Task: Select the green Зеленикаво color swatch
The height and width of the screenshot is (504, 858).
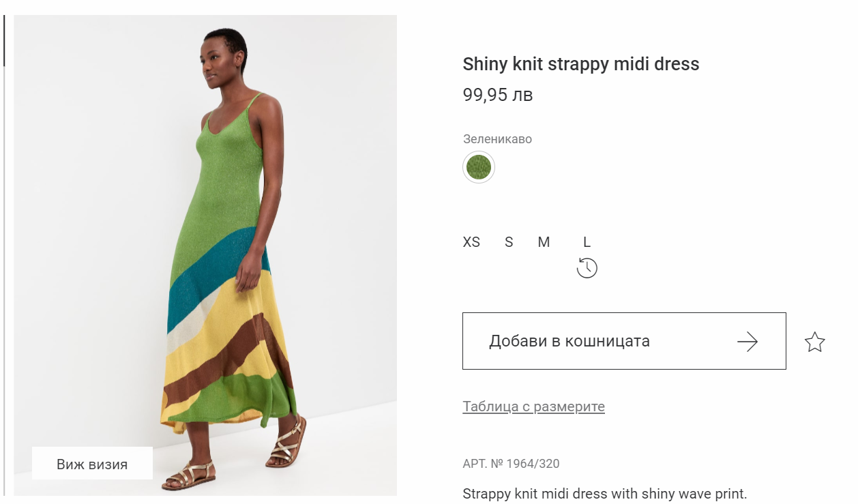Action: point(479,167)
